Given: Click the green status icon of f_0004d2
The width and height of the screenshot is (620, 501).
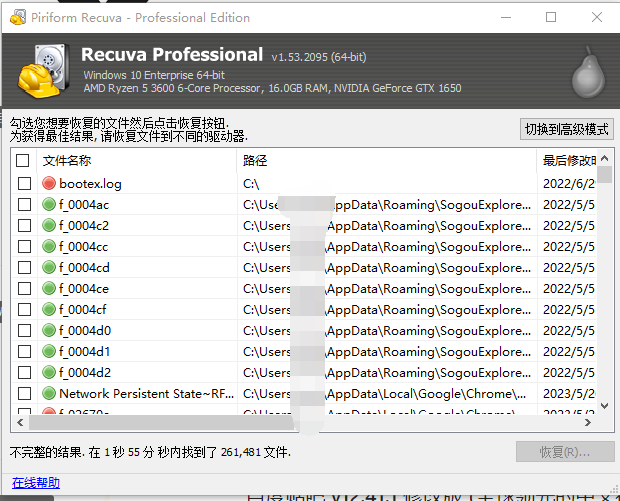Looking at the screenshot, I should tap(49, 372).
